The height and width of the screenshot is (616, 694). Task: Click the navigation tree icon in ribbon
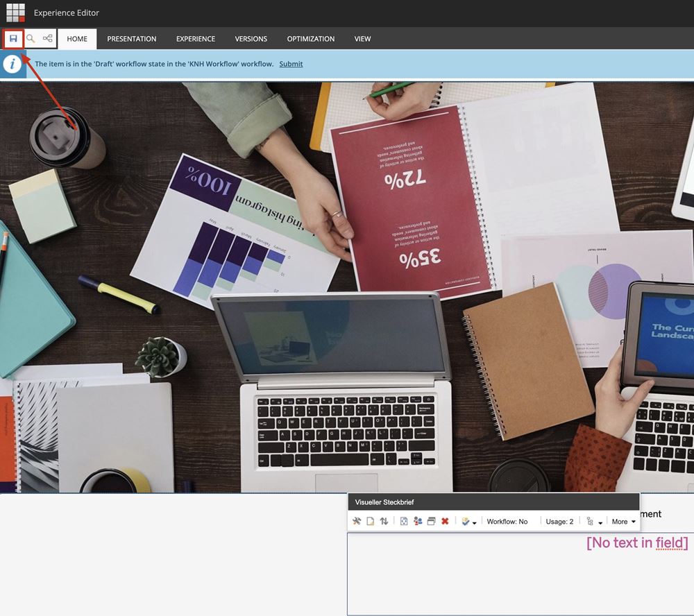click(48, 39)
